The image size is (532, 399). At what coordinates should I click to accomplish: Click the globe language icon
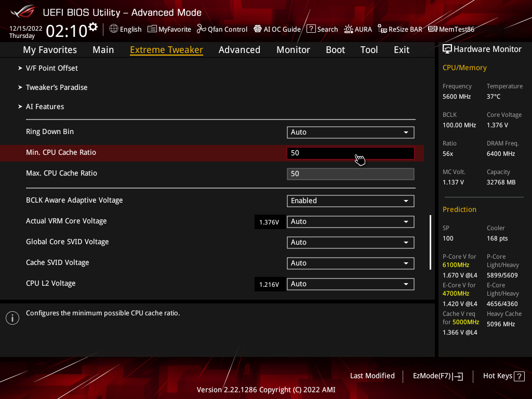tap(114, 29)
